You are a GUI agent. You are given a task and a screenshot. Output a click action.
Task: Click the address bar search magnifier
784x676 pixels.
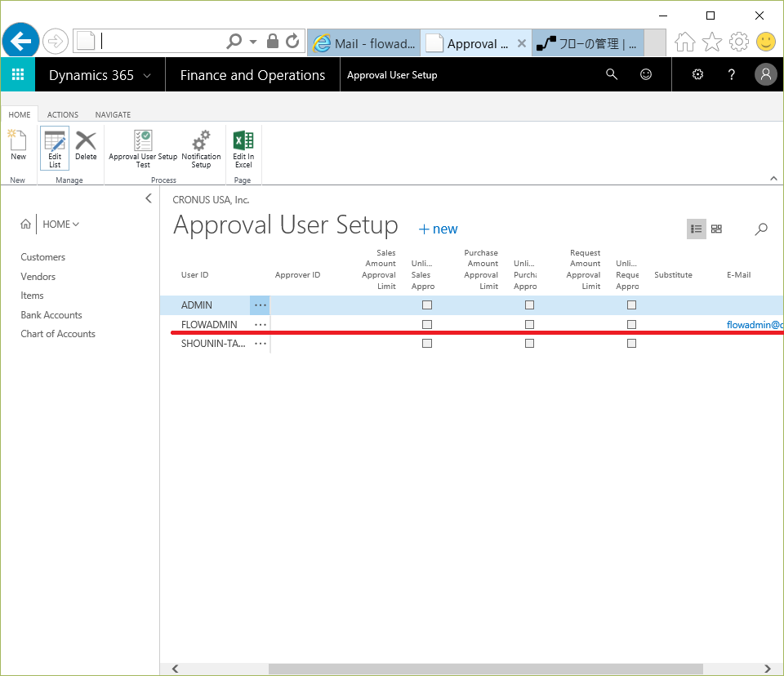coord(234,41)
